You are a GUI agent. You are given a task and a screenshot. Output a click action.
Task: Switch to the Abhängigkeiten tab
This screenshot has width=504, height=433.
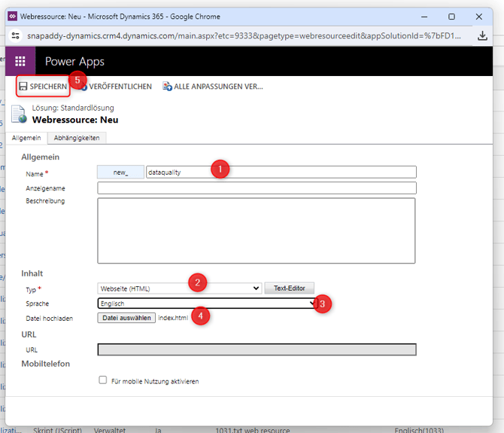point(77,138)
